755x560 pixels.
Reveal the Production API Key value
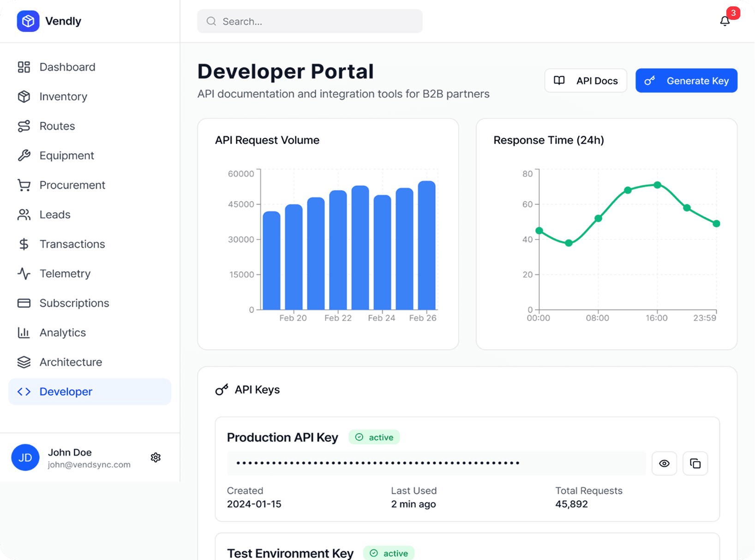(664, 463)
